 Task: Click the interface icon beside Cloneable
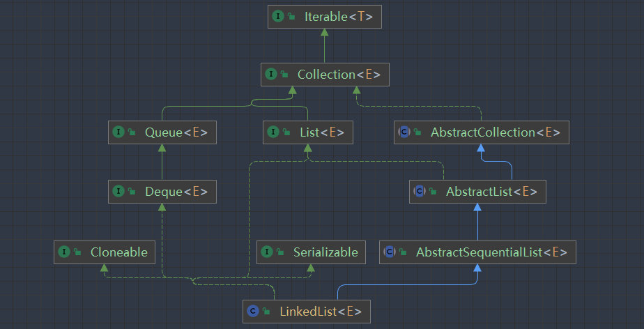(64, 252)
